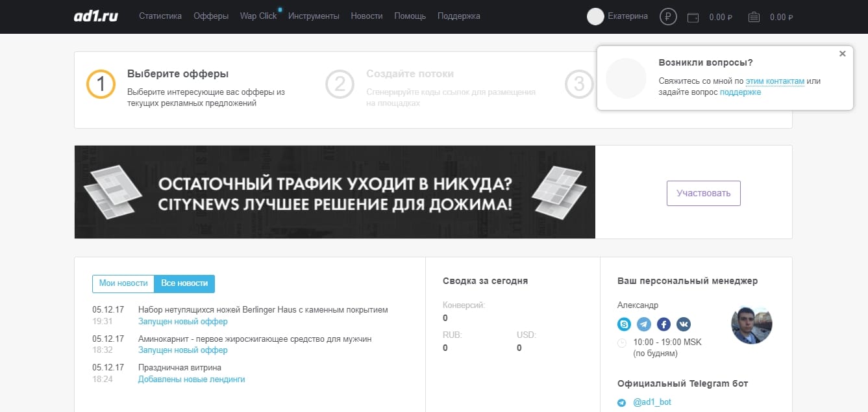The image size is (868, 412).
Task: Click the wallet balance 0.00 ₽ value
Action: pyautogui.click(x=721, y=18)
